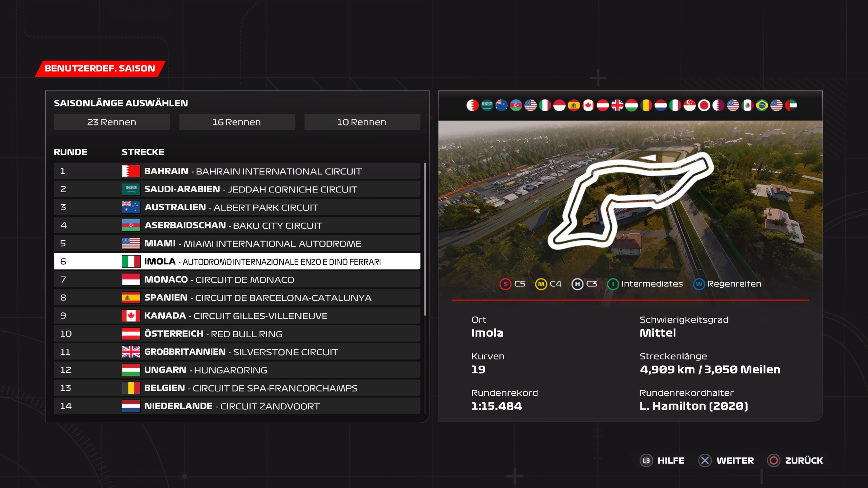Image resolution: width=868 pixels, height=488 pixels.
Task: Click the Singapore flag in the top flag strip
Action: pyautogui.click(x=690, y=106)
